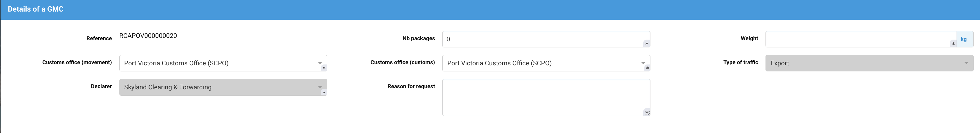
Task: Click the Details of a GMC header
Action: (36, 9)
